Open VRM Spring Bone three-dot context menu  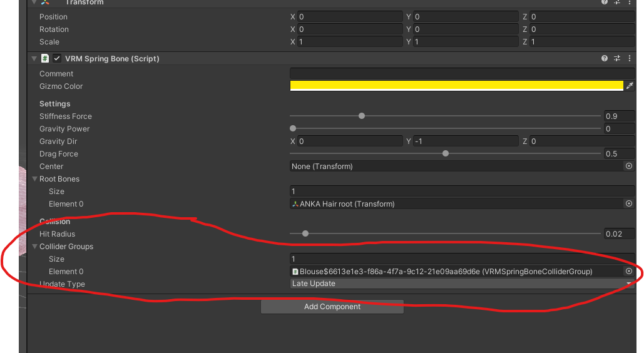(629, 58)
